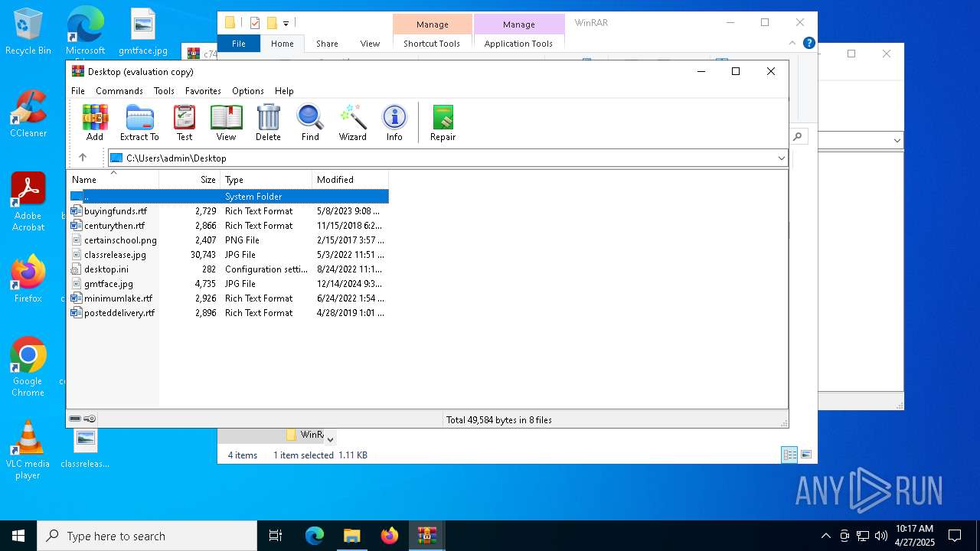Open Microsoft Edge from the taskbar
Viewport: 980px width, 551px height.
tap(315, 536)
